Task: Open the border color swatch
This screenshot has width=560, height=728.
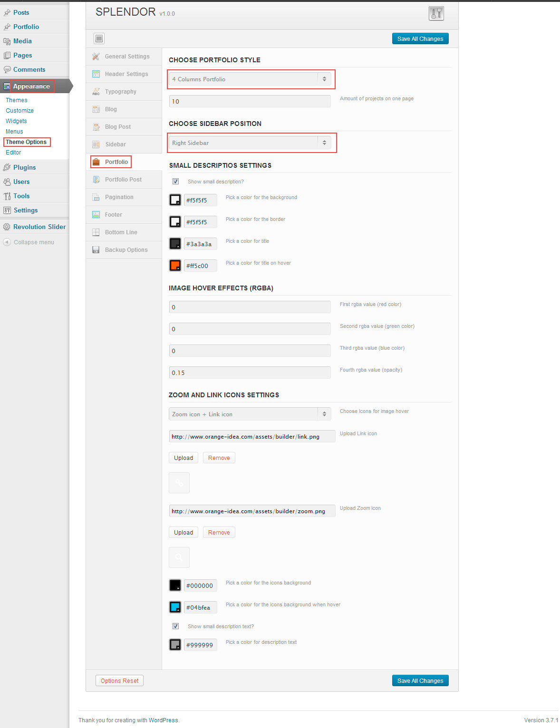Action: click(x=175, y=222)
